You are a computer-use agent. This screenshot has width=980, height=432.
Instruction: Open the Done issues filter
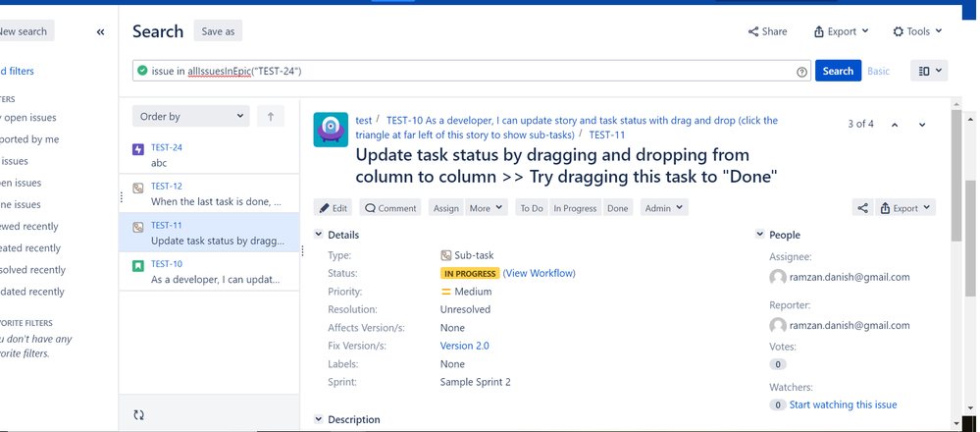click(x=20, y=204)
